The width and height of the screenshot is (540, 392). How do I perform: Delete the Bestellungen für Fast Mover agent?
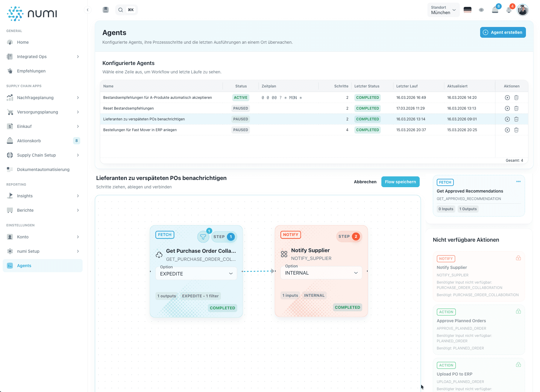pos(516,130)
